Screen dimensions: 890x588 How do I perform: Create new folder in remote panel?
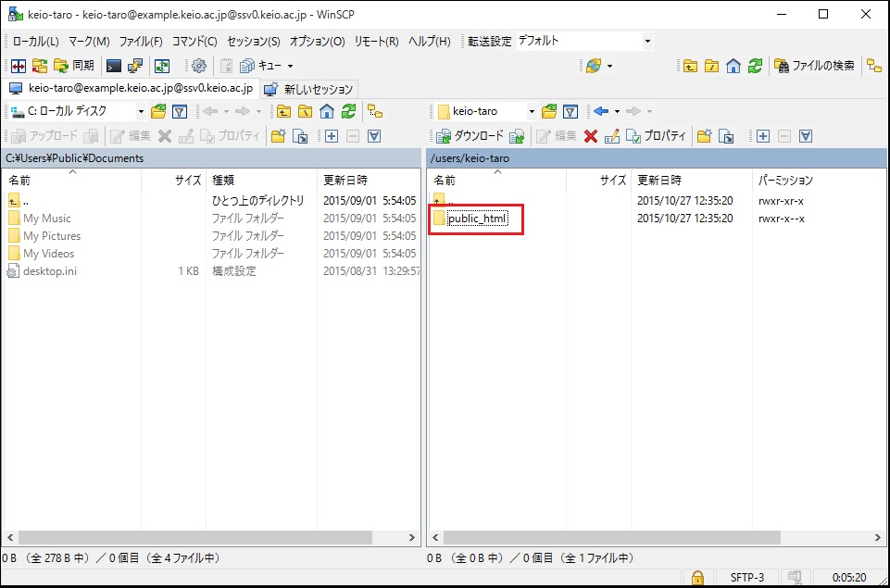pyautogui.click(x=704, y=136)
